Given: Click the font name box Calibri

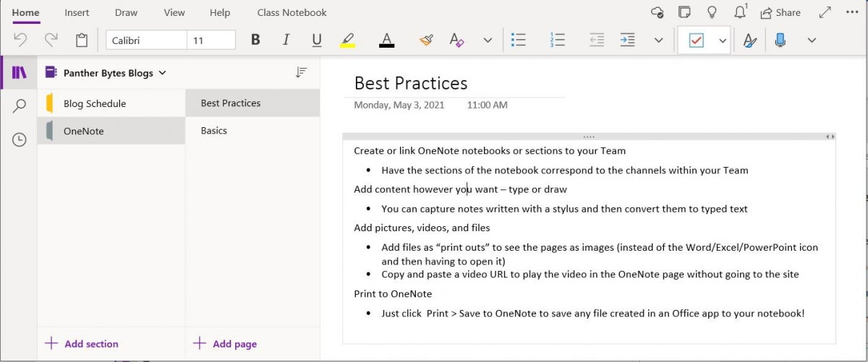Looking at the screenshot, I should coord(146,40).
